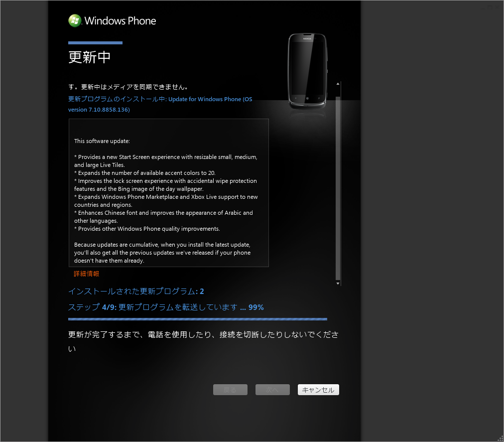504x442 pixels.
Task: Click the Nokia phone image
Action: click(x=308, y=71)
